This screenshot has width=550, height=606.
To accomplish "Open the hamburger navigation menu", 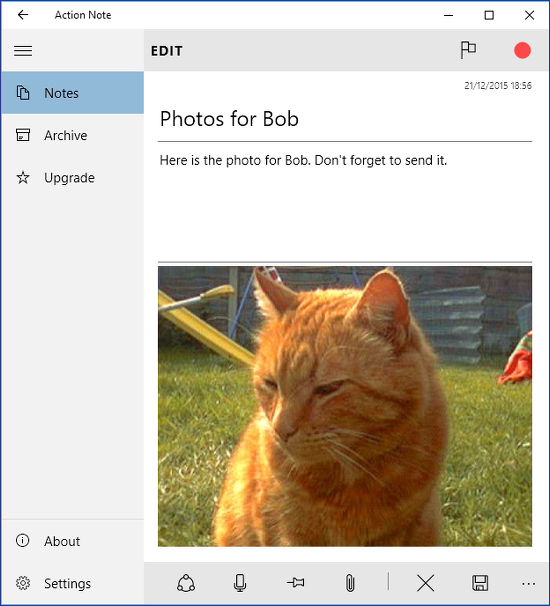I will point(23,51).
